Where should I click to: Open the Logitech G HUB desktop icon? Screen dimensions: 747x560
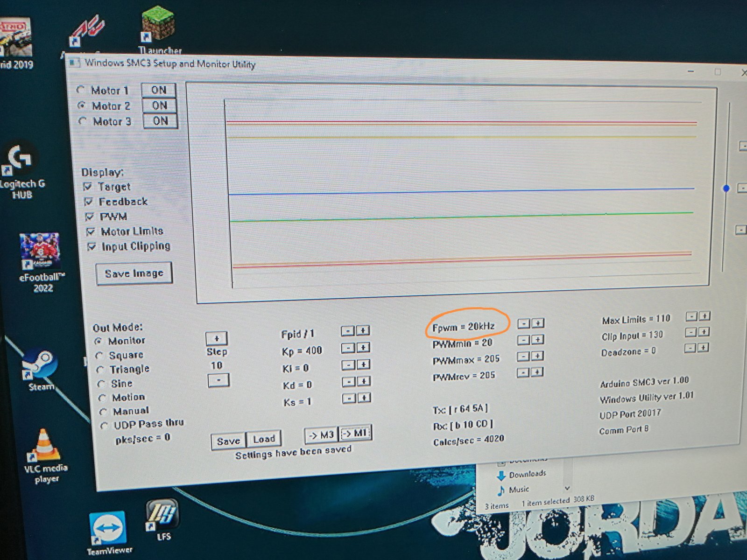pyautogui.click(x=21, y=172)
